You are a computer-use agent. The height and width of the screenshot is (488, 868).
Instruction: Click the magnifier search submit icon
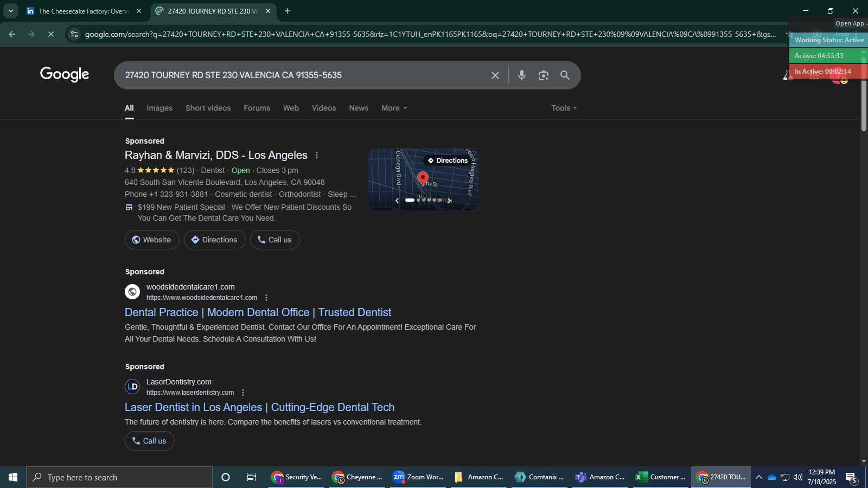click(x=565, y=75)
